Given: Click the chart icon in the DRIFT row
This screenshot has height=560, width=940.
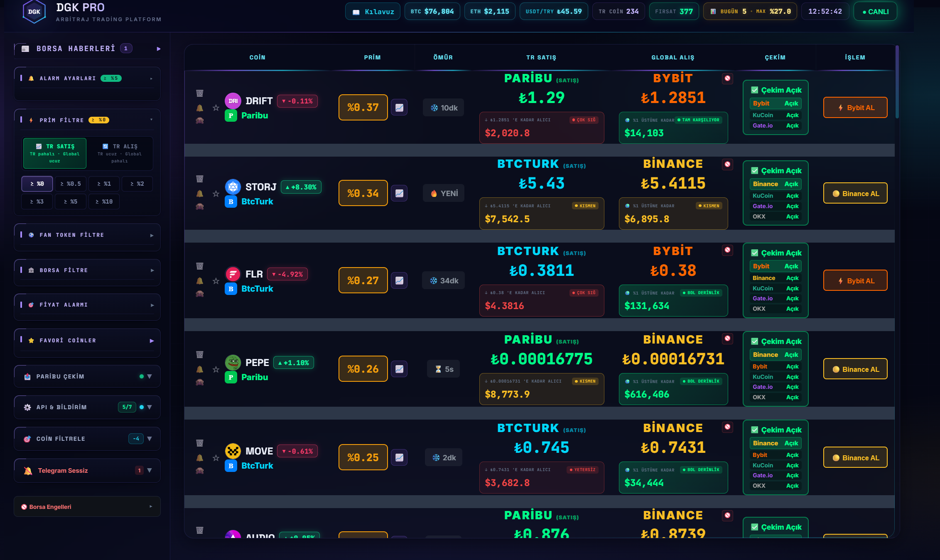Looking at the screenshot, I should coord(399,108).
